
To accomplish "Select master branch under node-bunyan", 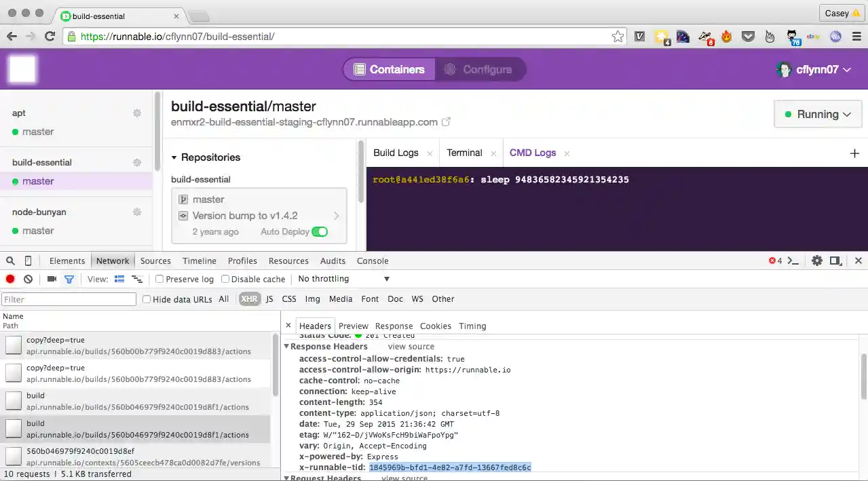I will [38, 231].
